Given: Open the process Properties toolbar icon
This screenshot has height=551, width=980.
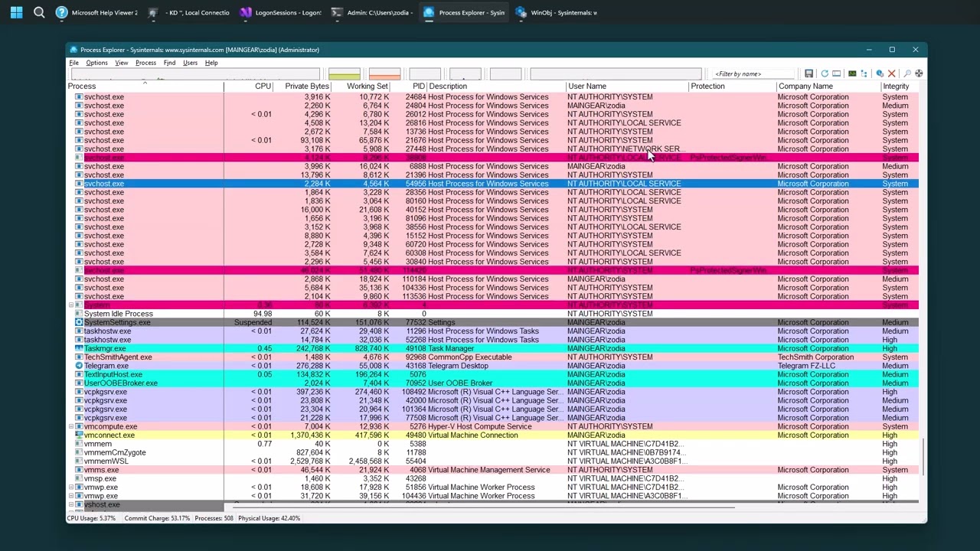Looking at the screenshot, I should (x=880, y=73).
